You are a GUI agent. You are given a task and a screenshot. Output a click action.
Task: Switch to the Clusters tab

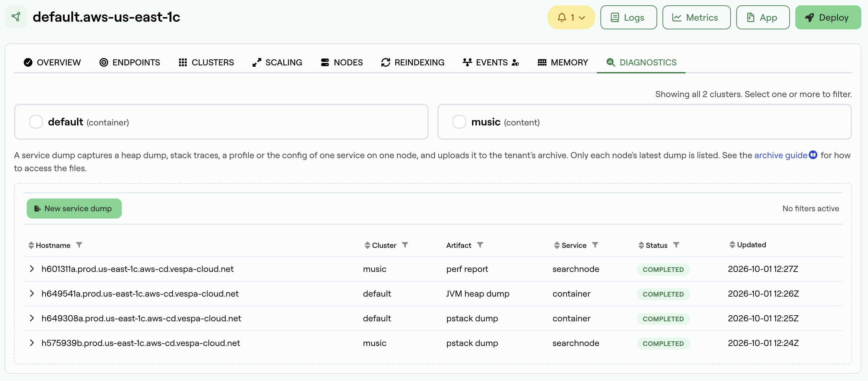coord(206,62)
